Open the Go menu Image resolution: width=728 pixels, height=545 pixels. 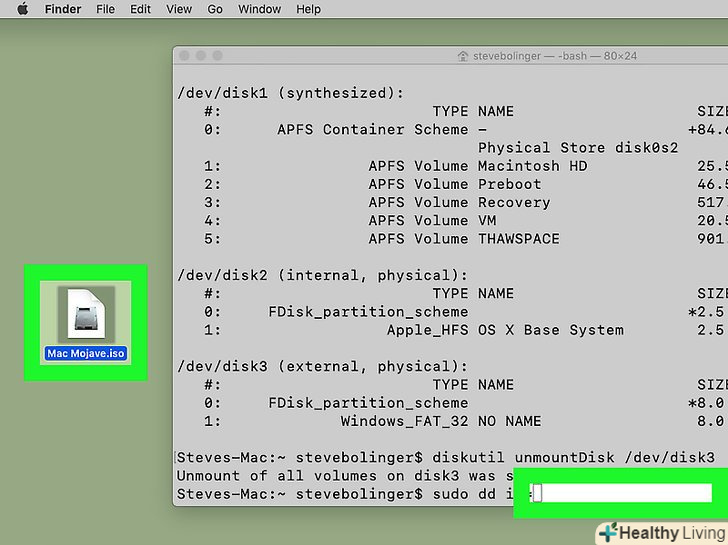click(214, 9)
